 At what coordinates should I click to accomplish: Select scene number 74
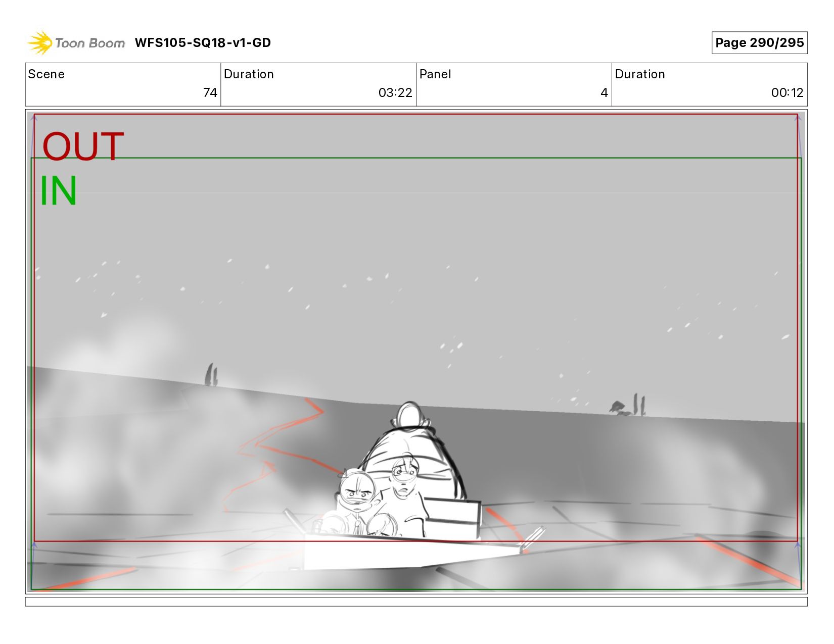(210, 93)
